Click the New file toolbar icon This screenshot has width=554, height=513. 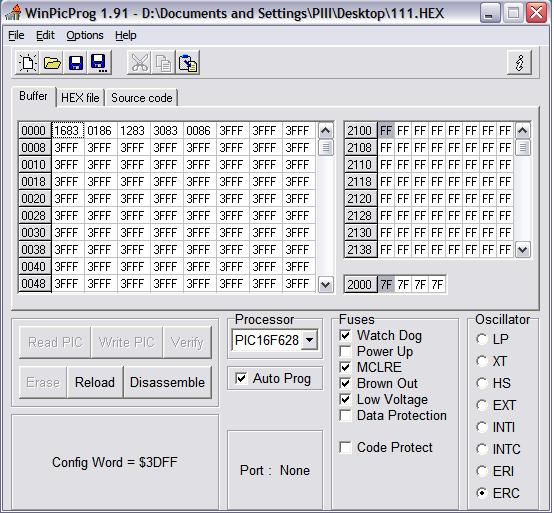pyautogui.click(x=28, y=63)
